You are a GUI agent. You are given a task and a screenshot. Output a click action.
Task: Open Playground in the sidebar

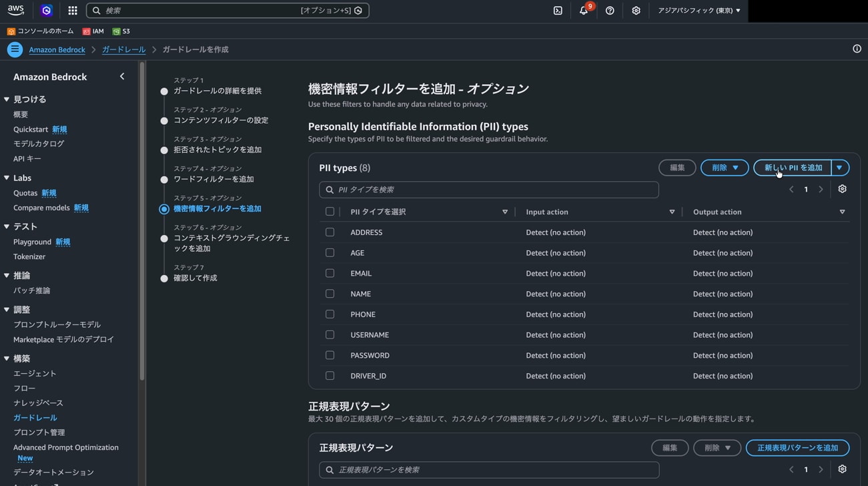click(x=32, y=242)
